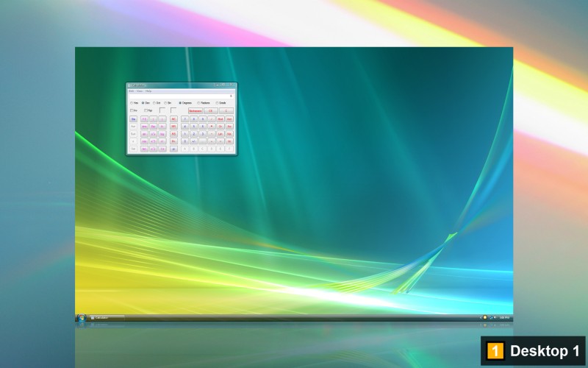Click the red C clear button

pyautogui.click(x=226, y=111)
